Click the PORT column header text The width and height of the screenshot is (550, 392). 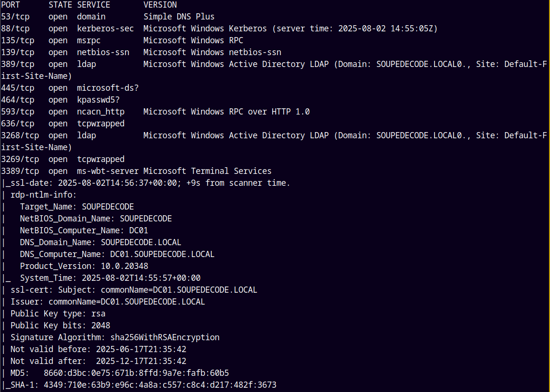coord(10,5)
